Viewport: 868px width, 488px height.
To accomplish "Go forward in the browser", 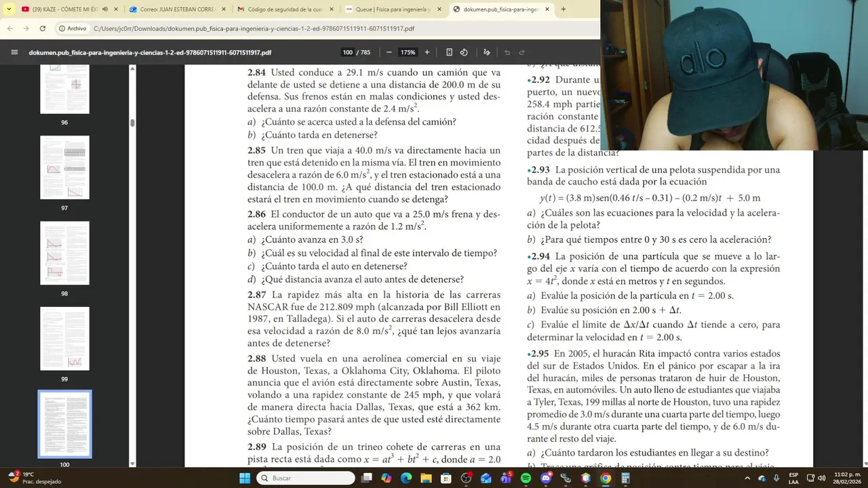I will click(x=26, y=28).
